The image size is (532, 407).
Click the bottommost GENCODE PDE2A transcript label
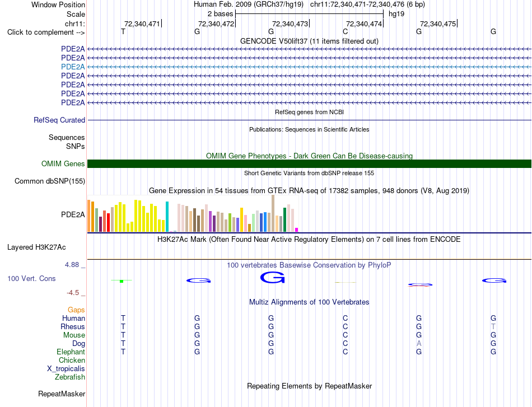73,102
